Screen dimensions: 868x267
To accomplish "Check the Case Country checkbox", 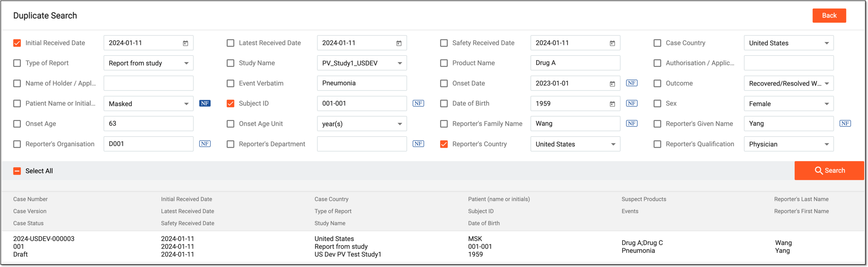I will point(657,43).
